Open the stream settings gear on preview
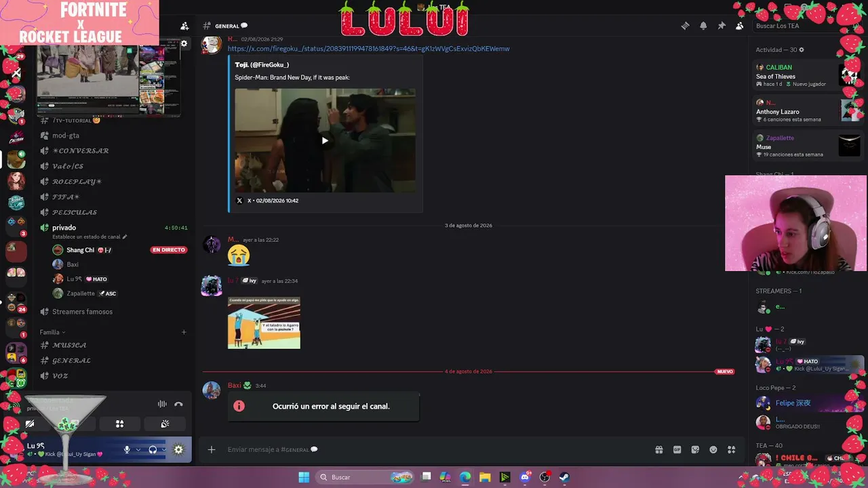Image resolution: width=868 pixels, height=488 pixels. point(184,43)
